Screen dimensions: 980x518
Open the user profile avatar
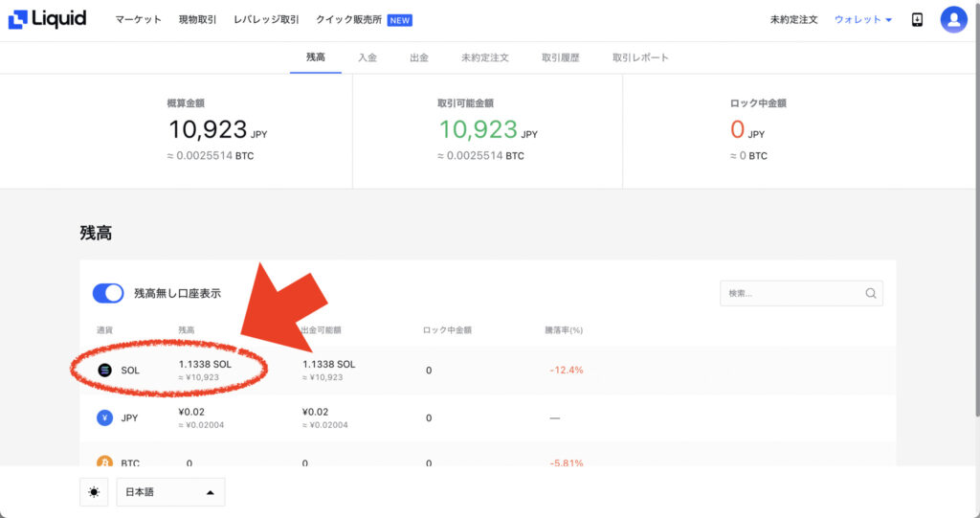point(954,19)
